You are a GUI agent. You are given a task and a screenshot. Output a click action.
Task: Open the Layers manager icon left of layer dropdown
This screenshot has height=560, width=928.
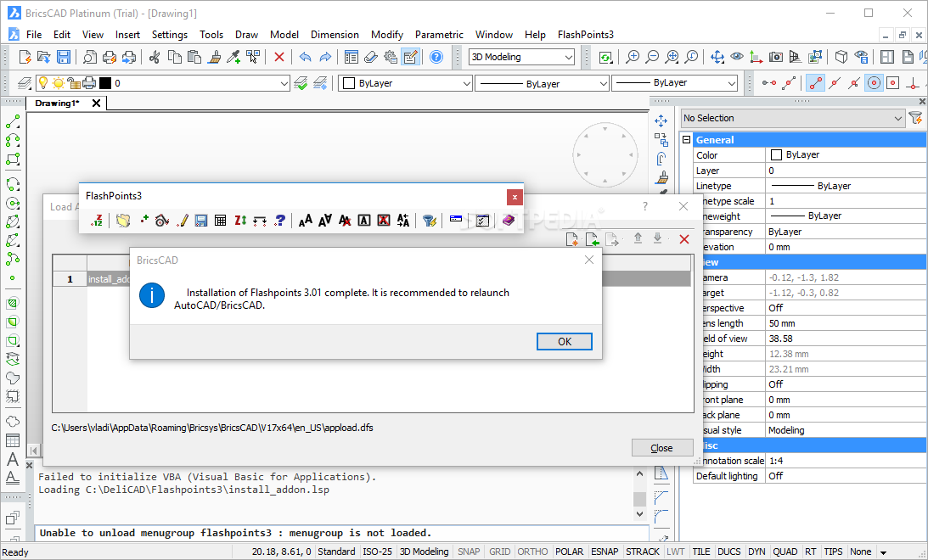coord(24,83)
